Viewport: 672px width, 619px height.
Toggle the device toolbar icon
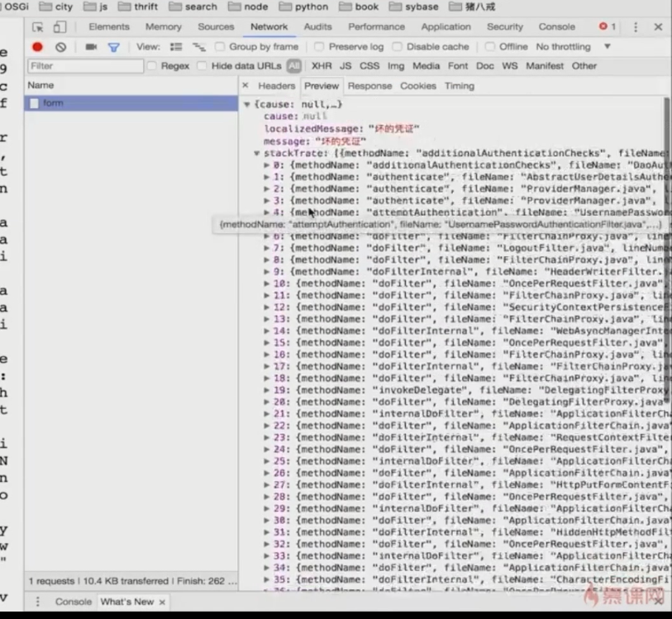point(60,27)
